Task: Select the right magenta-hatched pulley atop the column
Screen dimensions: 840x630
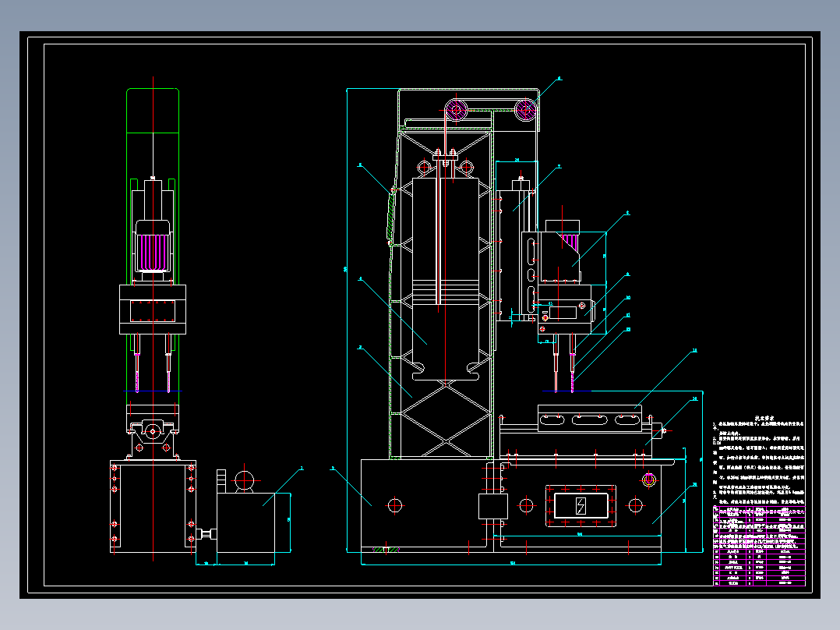Action: click(525, 109)
